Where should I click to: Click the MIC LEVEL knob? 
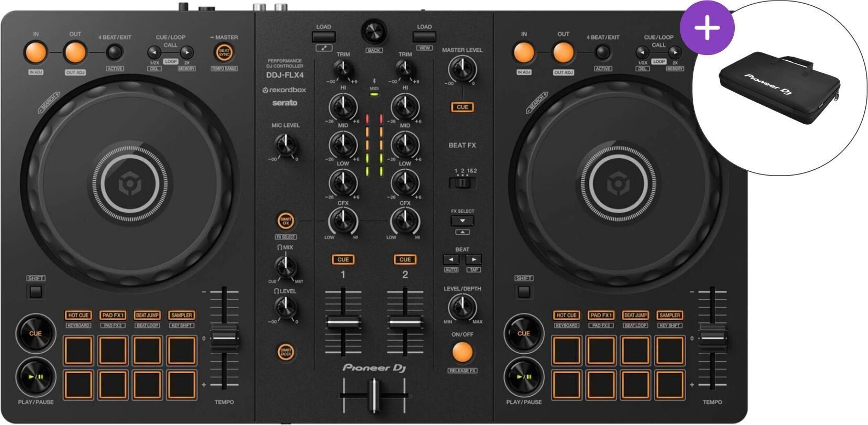(x=285, y=145)
